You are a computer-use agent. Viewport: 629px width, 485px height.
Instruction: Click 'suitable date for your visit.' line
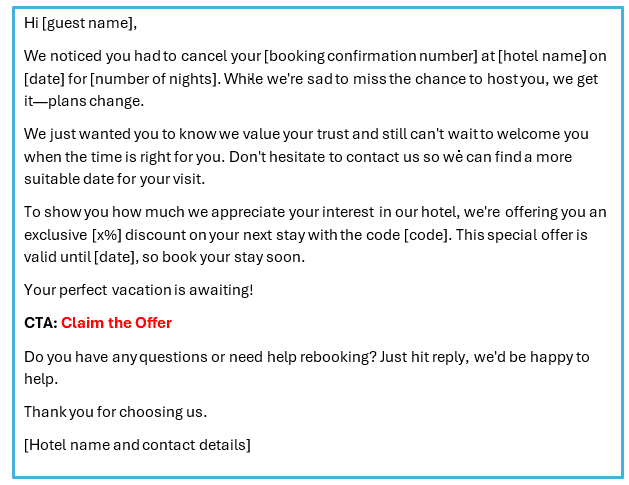click(114, 179)
